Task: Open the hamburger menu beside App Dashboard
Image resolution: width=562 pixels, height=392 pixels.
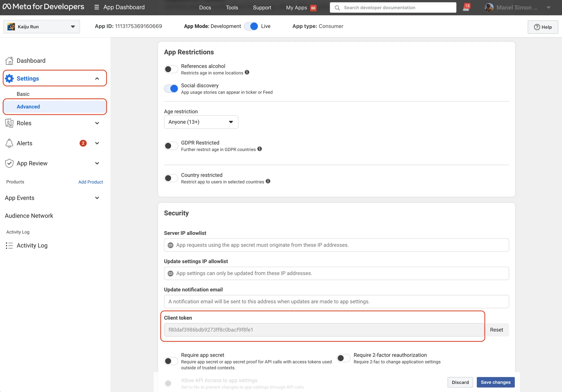Action: [x=97, y=7]
